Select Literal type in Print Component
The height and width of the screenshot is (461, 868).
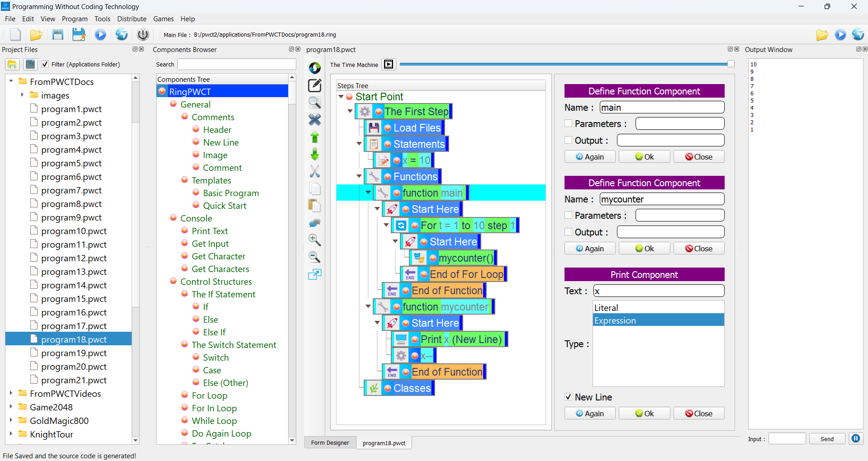click(x=607, y=307)
